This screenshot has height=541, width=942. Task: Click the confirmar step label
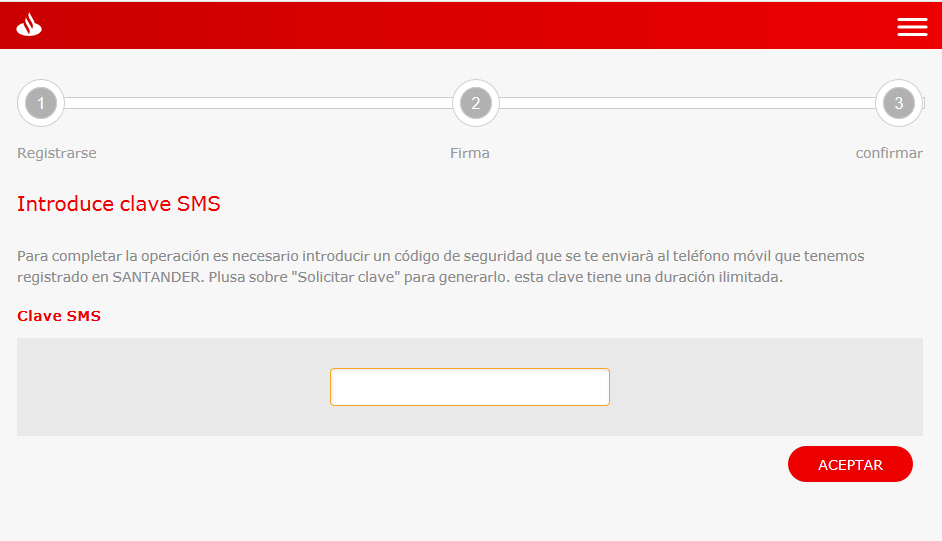coord(889,153)
